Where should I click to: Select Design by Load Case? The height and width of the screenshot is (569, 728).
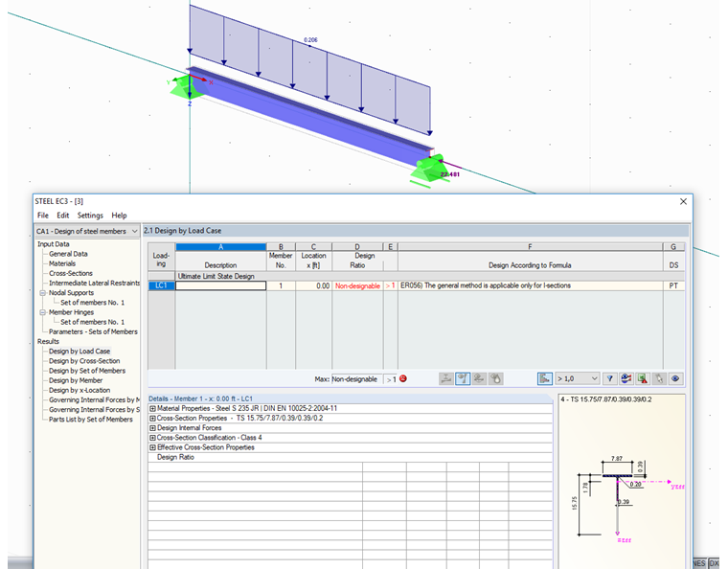[x=80, y=352]
